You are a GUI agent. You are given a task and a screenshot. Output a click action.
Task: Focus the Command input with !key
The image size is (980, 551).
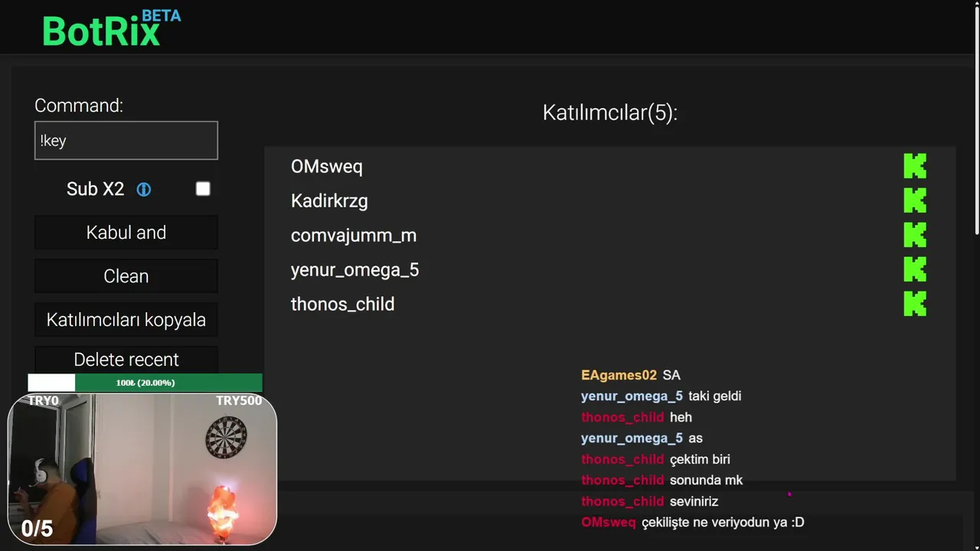(x=126, y=141)
